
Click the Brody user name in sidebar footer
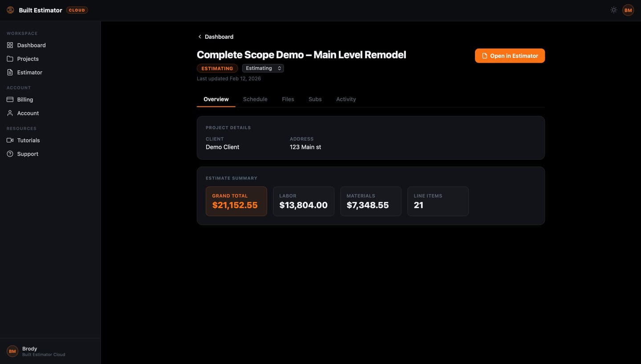30,348
